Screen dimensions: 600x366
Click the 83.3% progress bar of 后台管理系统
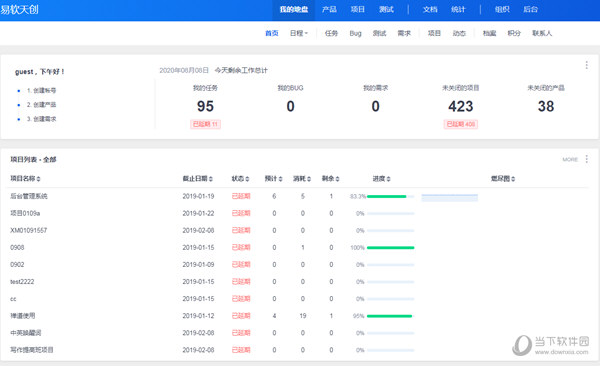390,196
